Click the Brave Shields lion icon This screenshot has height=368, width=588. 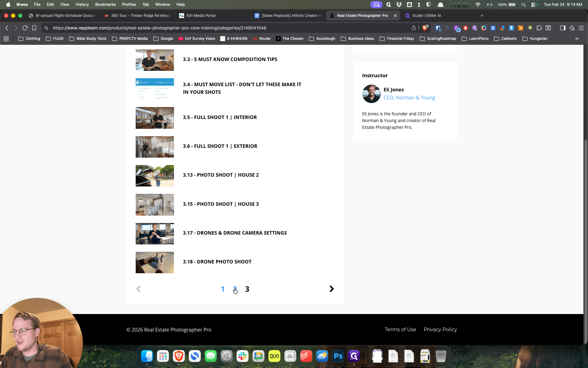[x=425, y=28]
